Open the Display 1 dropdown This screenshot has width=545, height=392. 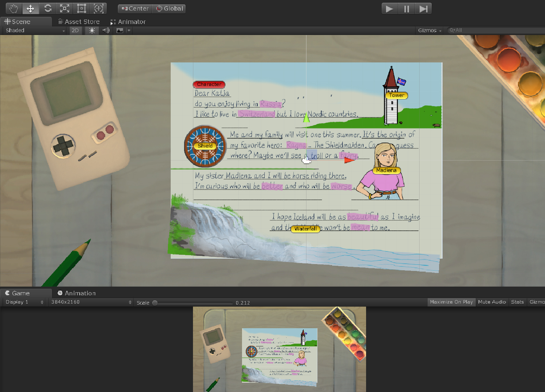(x=24, y=302)
